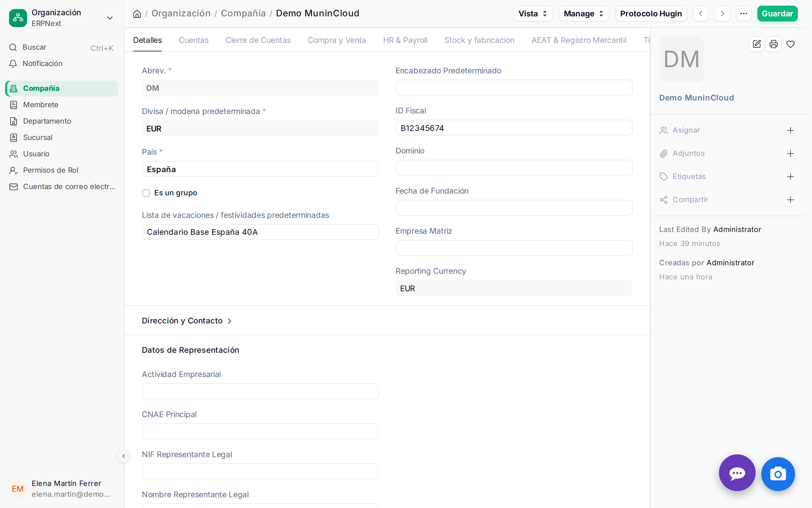Screen dimensions: 812x508
Task: Open the Manage dropdown
Action: pyautogui.click(x=584, y=14)
